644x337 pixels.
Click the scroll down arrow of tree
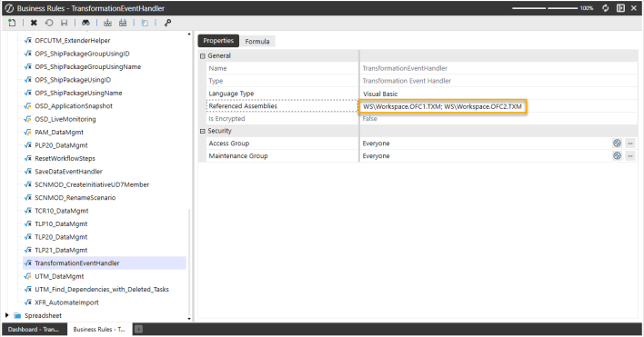(x=189, y=319)
